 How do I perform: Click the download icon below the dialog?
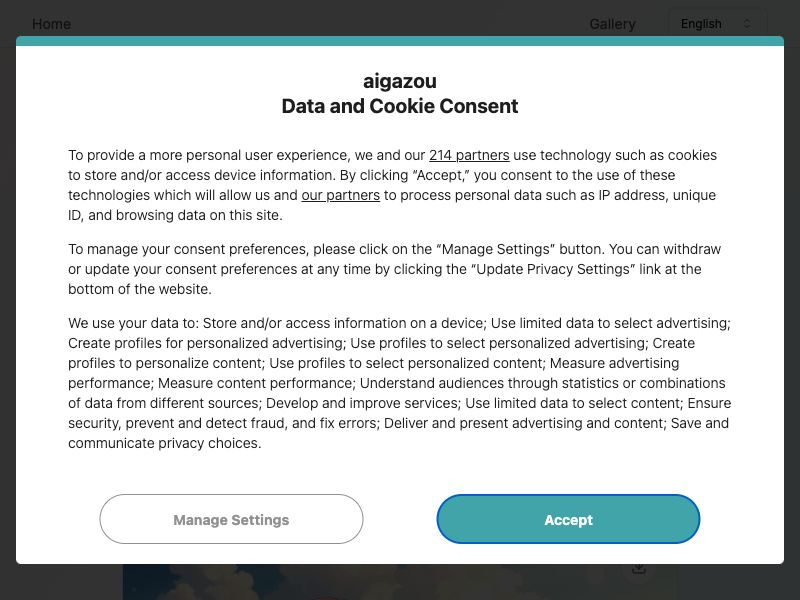[639, 568]
